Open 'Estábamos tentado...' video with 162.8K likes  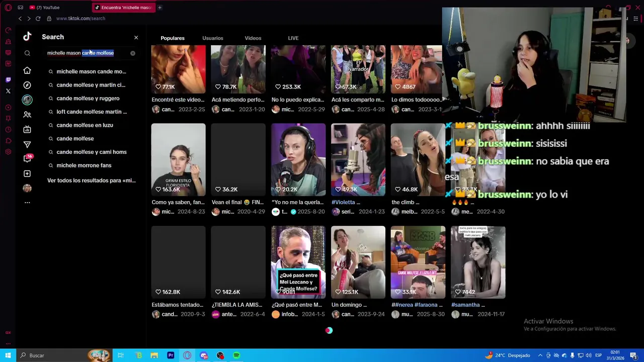point(179,262)
